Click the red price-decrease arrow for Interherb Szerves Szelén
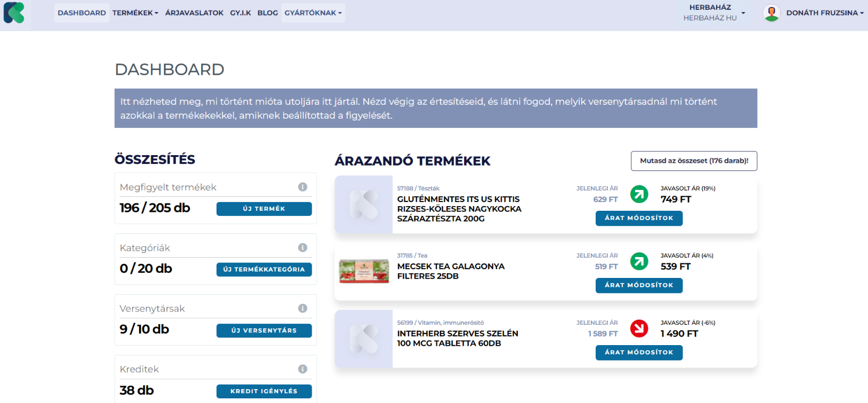 [639, 328]
